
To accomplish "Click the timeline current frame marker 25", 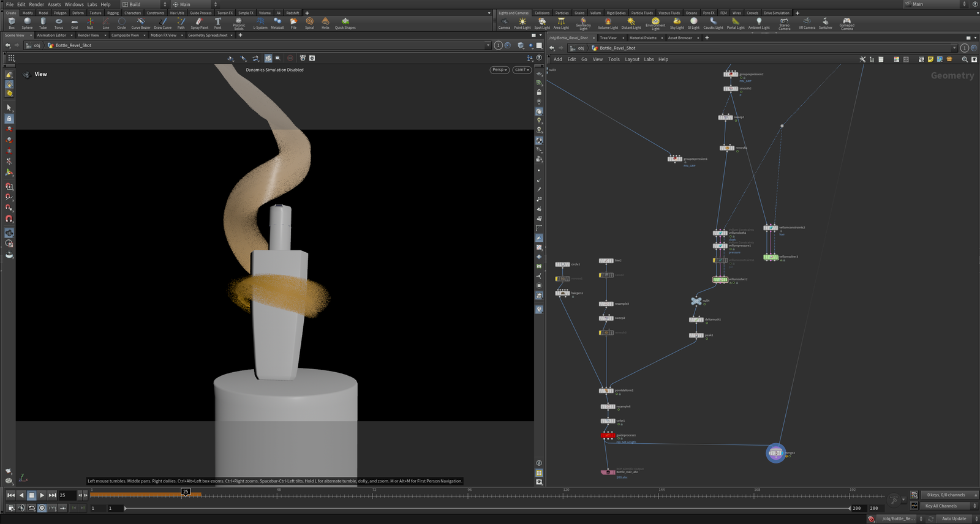I will [x=186, y=492].
